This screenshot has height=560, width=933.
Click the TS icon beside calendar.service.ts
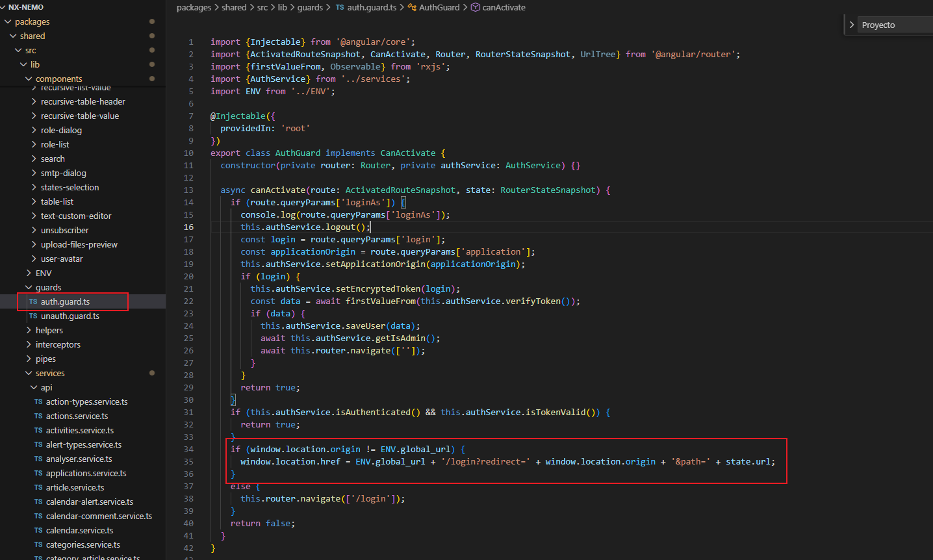(x=38, y=531)
